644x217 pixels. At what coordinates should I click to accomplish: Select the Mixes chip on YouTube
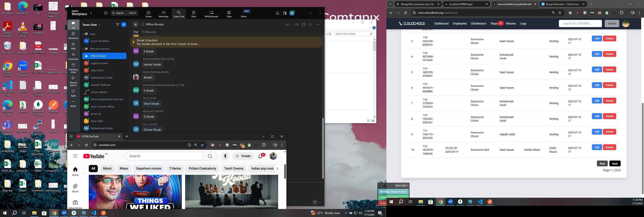tap(124, 169)
